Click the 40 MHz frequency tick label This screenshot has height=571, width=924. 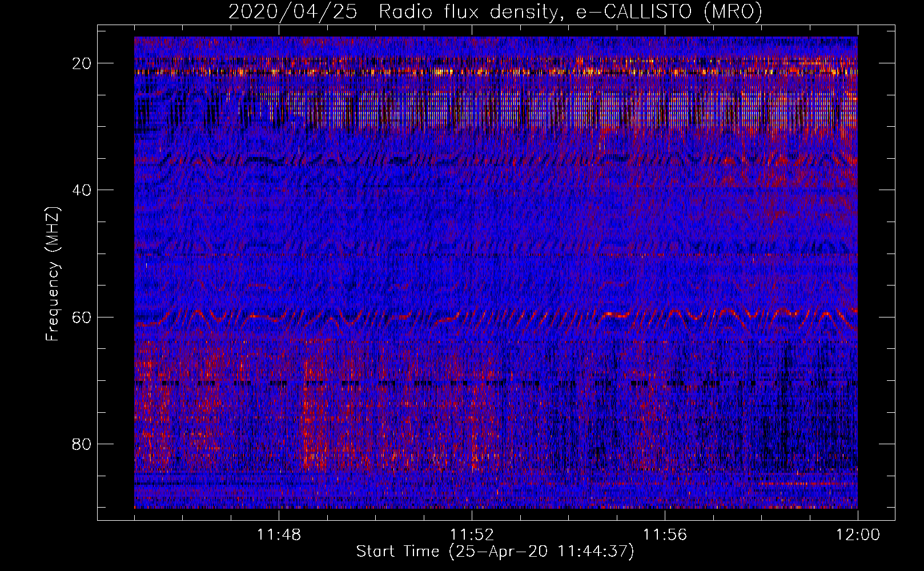coord(82,190)
